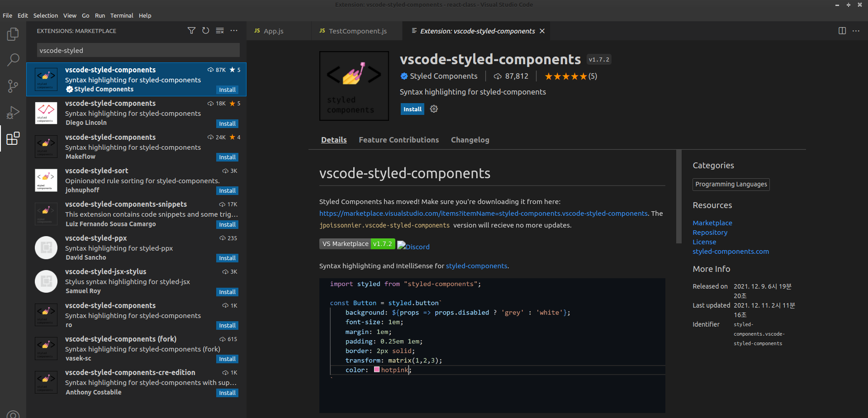The width and height of the screenshot is (868, 418).
Task: Open the License resource link
Action: click(704, 242)
